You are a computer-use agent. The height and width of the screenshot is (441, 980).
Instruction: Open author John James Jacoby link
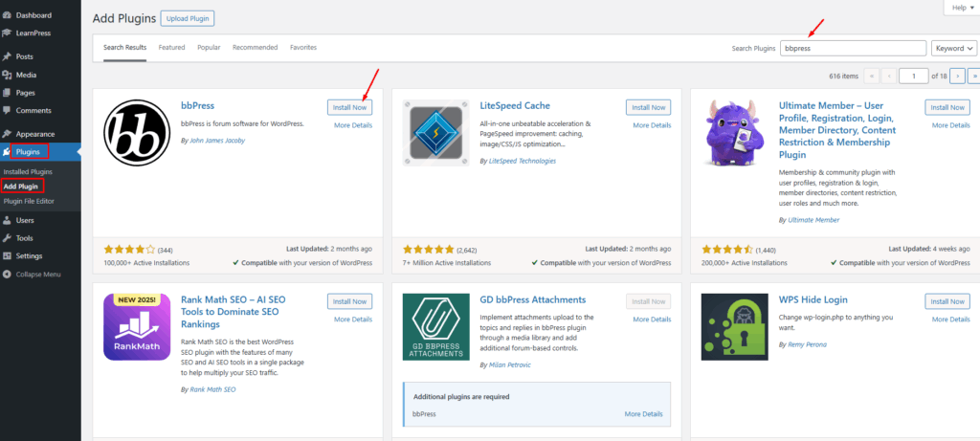(217, 141)
